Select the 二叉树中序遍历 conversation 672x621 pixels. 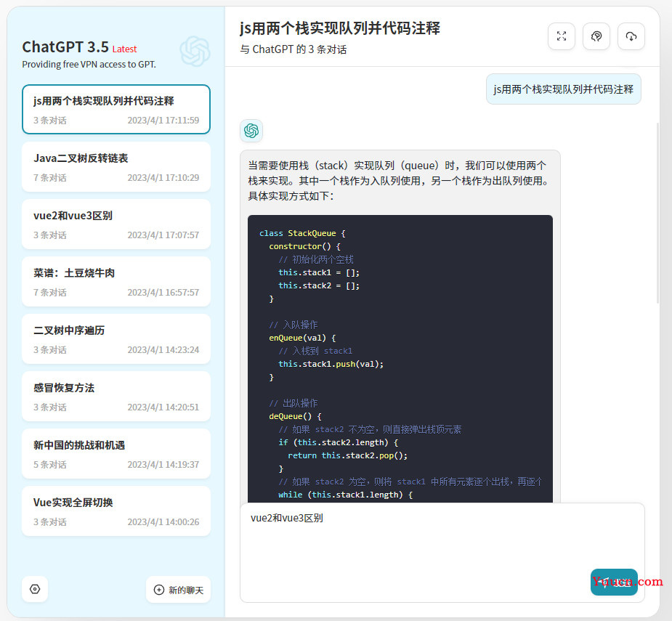(116, 339)
